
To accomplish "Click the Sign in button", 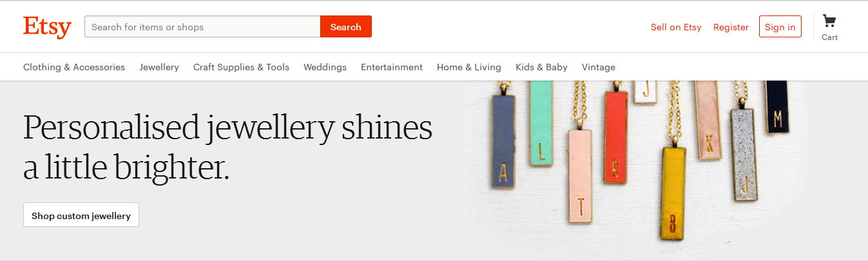I will click(780, 26).
